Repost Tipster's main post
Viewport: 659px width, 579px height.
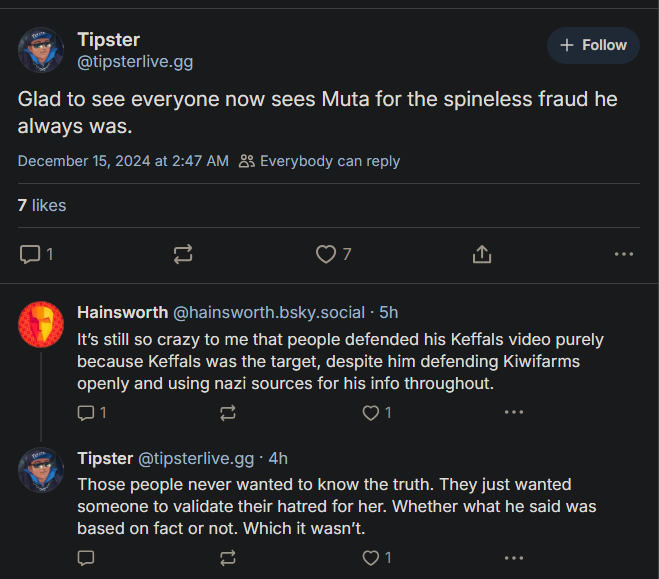[182, 254]
